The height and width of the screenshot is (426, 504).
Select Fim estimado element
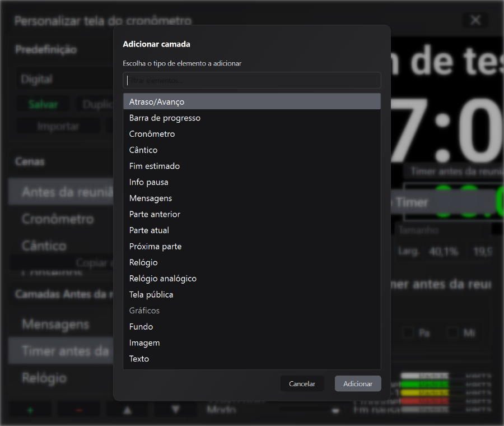pyautogui.click(x=251, y=166)
